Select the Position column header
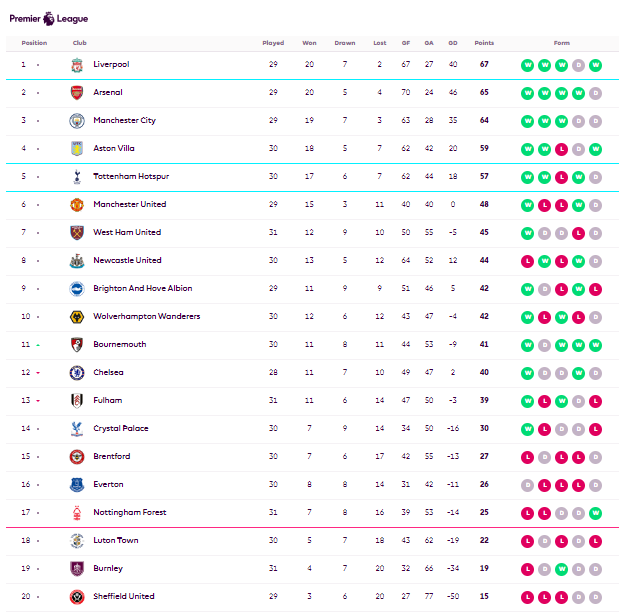The height and width of the screenshot is (613, 619). (x=34, y=43)
